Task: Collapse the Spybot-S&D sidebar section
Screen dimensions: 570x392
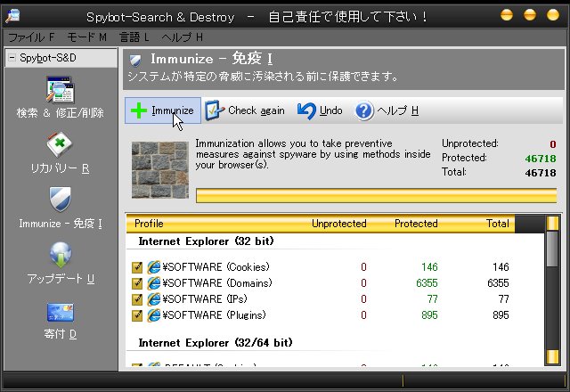Action: click(x=12, y=57)
